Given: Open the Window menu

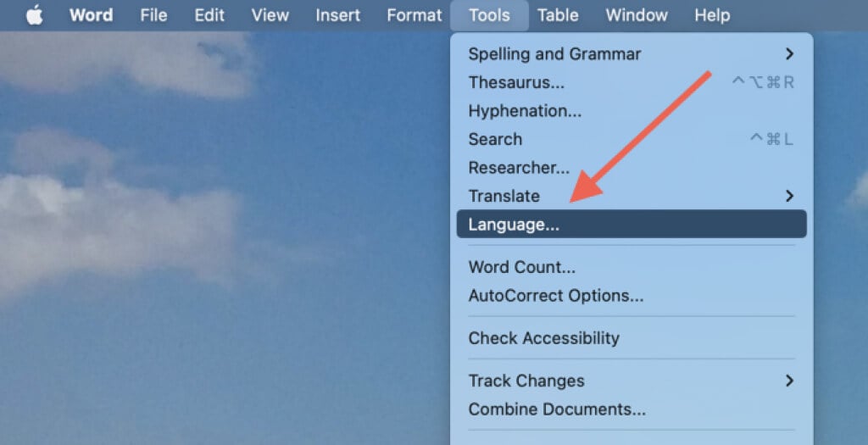Looking at the screenshot, I should (x=637, y=15).
